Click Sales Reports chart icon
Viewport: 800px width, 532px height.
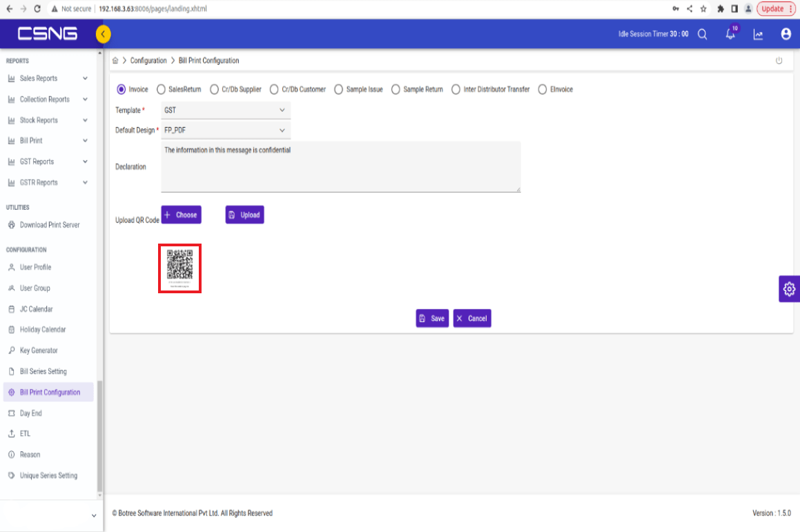[11, 79]
